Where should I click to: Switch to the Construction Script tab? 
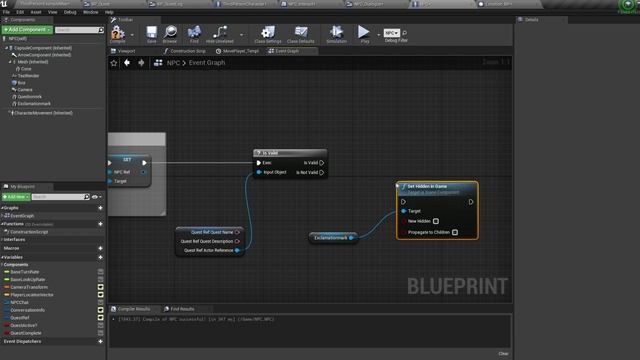click(x=184, y=51)
